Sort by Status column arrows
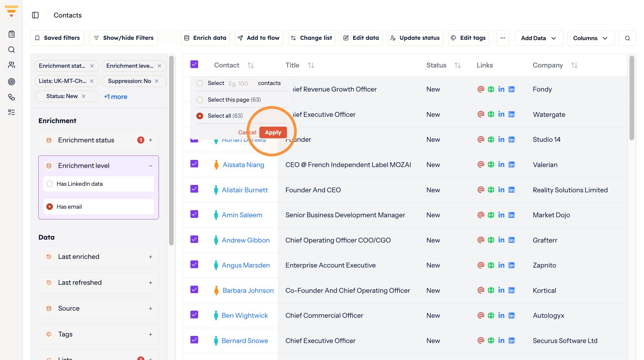 point(457,65)
